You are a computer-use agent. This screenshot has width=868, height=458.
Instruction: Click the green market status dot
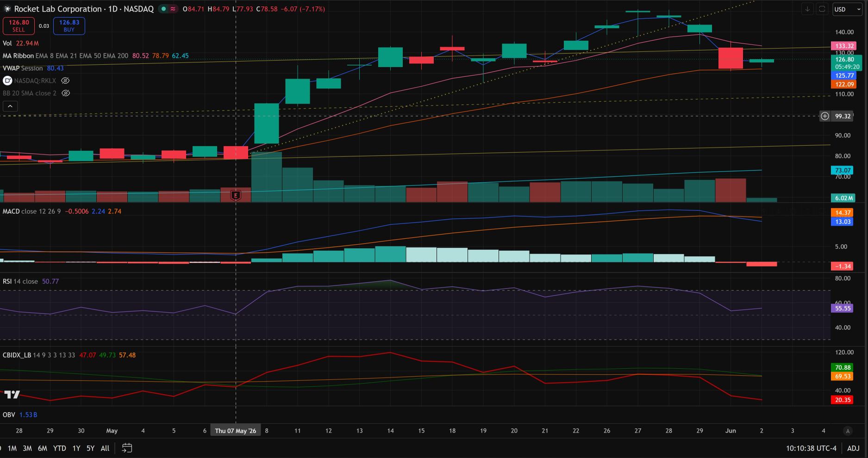pyautogui.click(x=163, y=9)
